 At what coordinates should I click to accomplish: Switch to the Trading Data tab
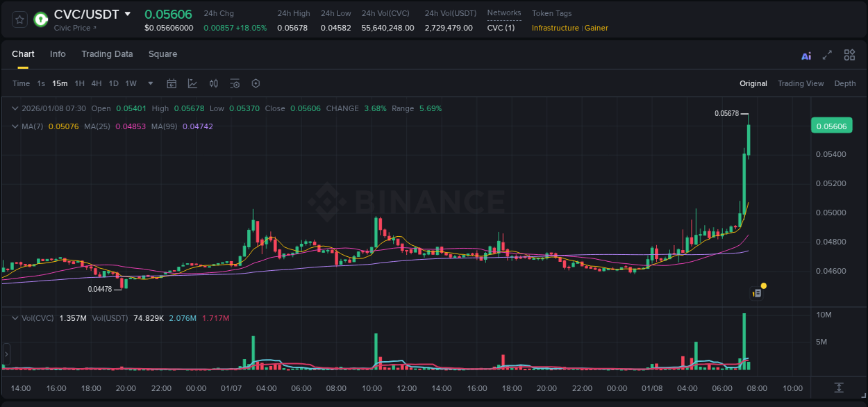tap(107, 54)
